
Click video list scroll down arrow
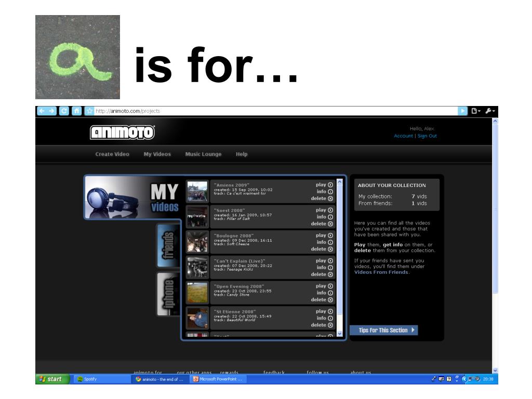(x=340, y=334)
